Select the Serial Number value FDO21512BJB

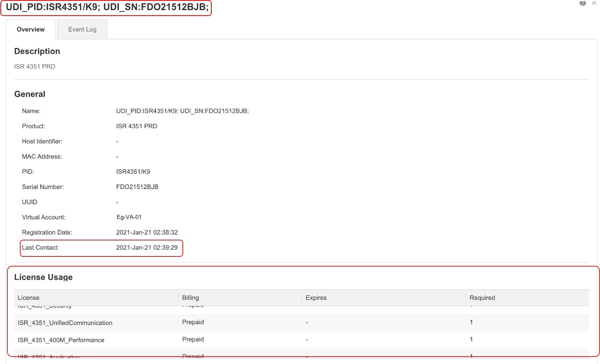tap(137, 187)
